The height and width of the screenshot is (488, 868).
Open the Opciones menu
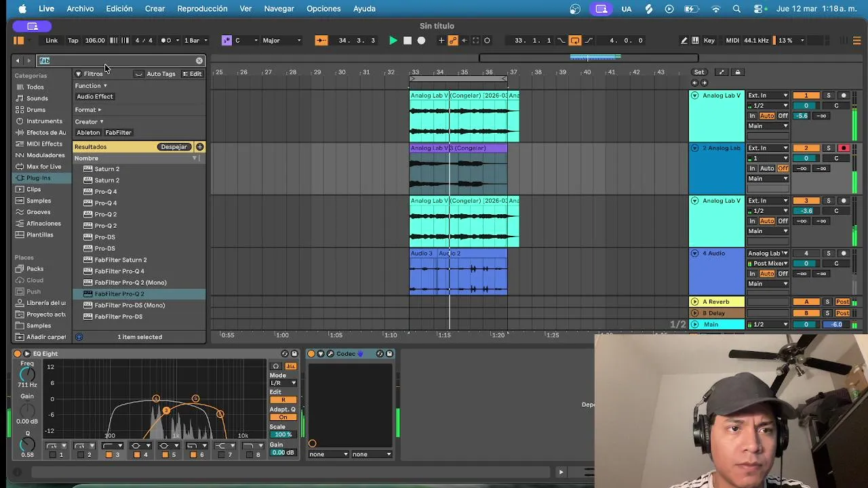pos(323,9)
